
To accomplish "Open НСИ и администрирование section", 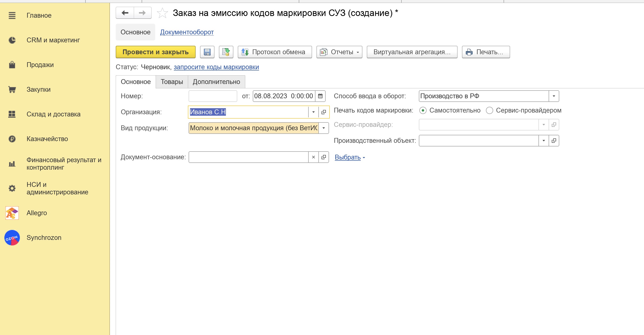I will coord(57,189).
